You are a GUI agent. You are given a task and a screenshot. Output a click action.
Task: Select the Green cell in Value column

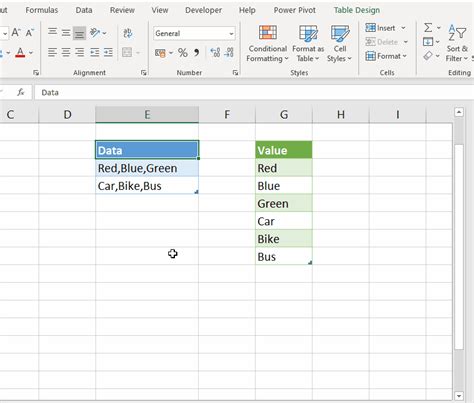[284, 203]
